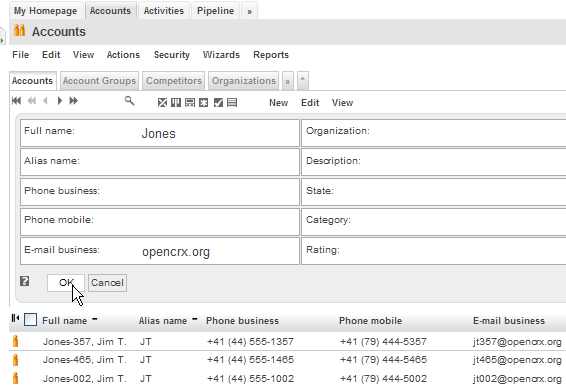Open the contact icon for Jones-357
The width and height of the screenshot is (566, 387).
coord(16,341)
